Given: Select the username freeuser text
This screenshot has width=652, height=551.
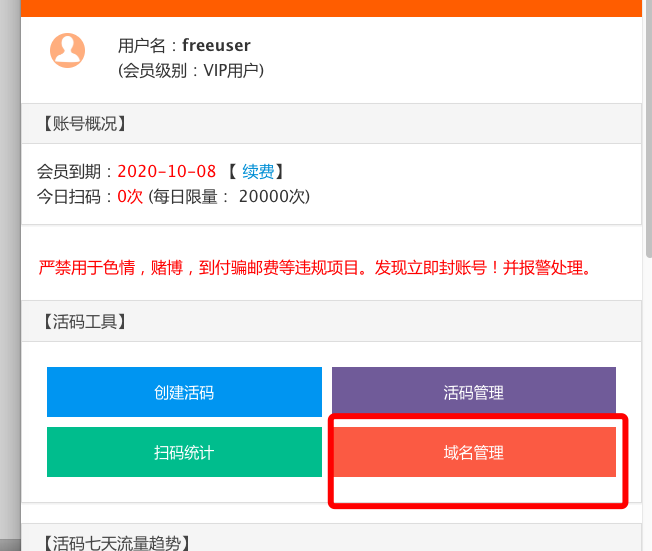Looking at the screenshot, I should pyautogui.click(x=216, y=45).
